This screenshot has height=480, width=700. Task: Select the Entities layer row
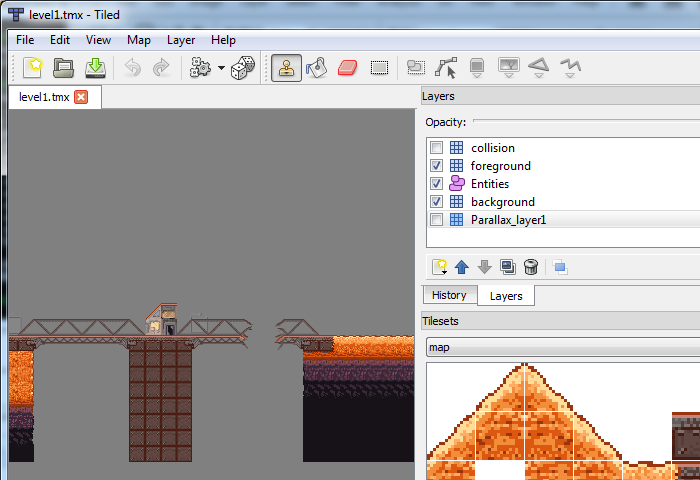(x=563, y=184)
